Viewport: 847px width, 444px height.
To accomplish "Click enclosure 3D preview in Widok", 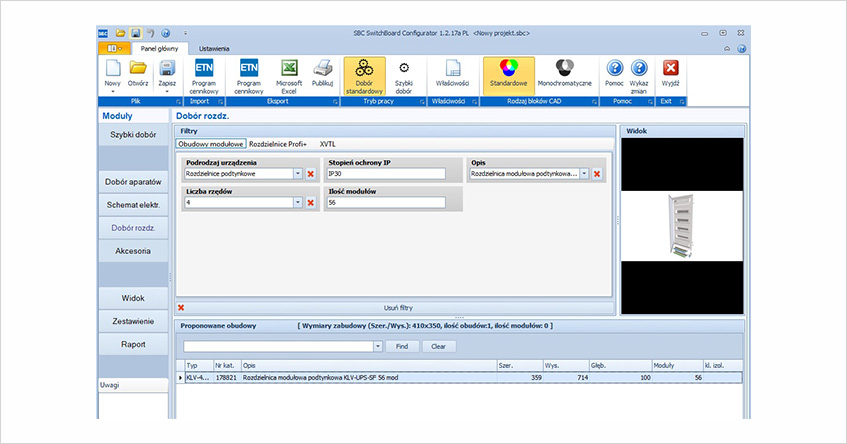I will (x=682, y=226).
